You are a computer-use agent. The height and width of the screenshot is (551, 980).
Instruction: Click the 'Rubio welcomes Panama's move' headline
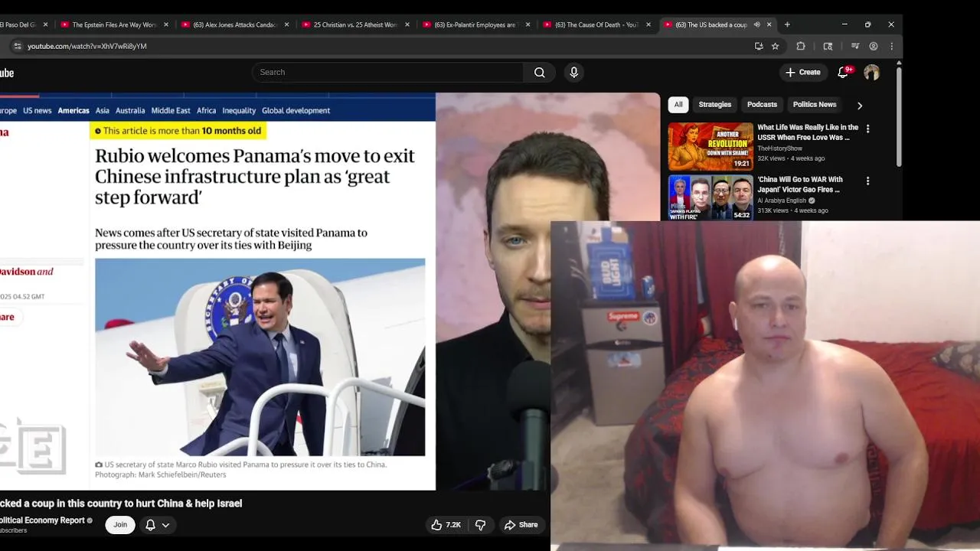point(255,177)
